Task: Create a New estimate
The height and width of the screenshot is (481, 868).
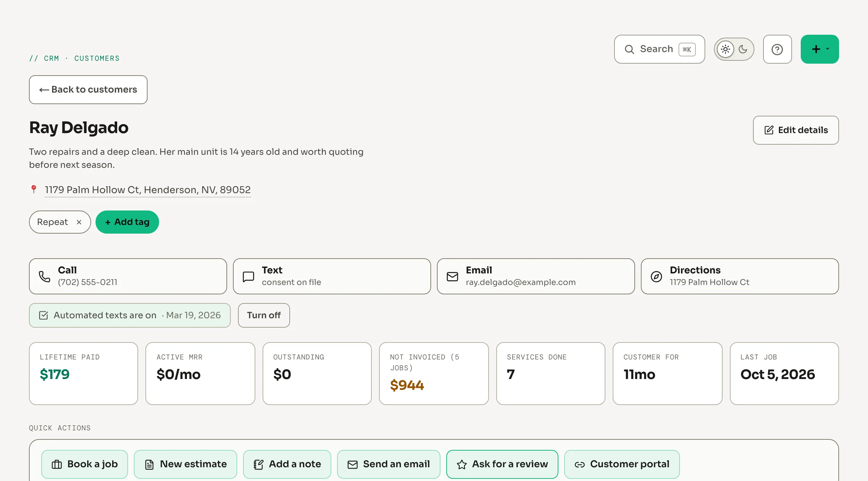Action: point(186,464)
